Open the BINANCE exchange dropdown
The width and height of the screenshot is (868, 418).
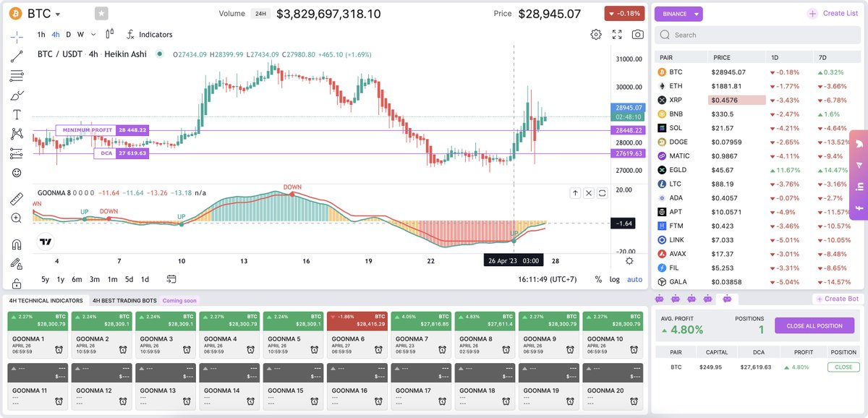(678, 13)
